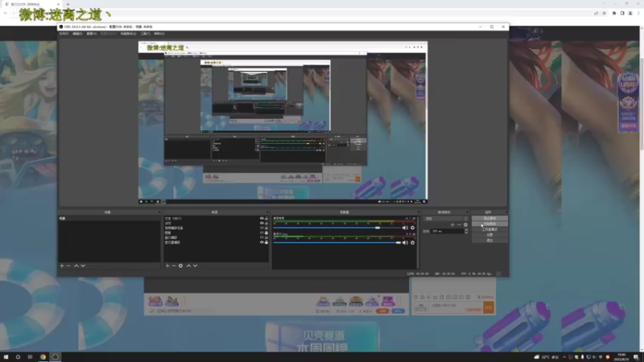Screen dimensions: 644x362
Task: Switch to Chrome on the taskbar
Action: click(x=43, y=357)
